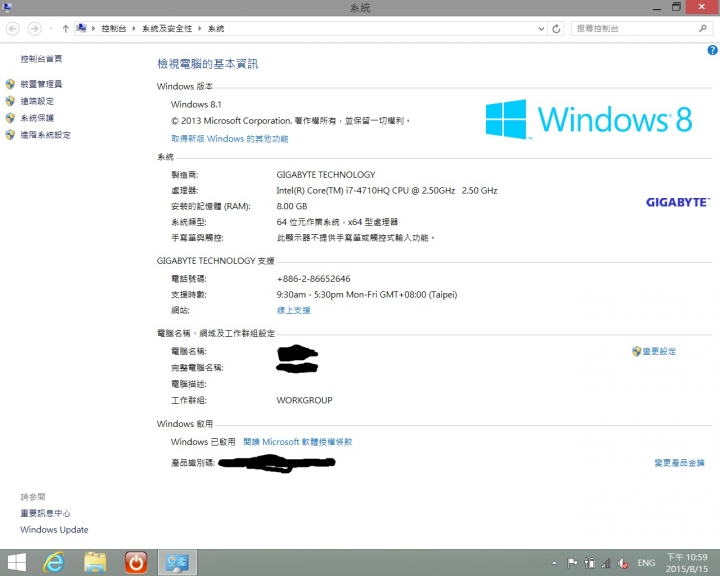
Task: Select 系統及安全性 breadcrumb item
Action: [167, 28]
